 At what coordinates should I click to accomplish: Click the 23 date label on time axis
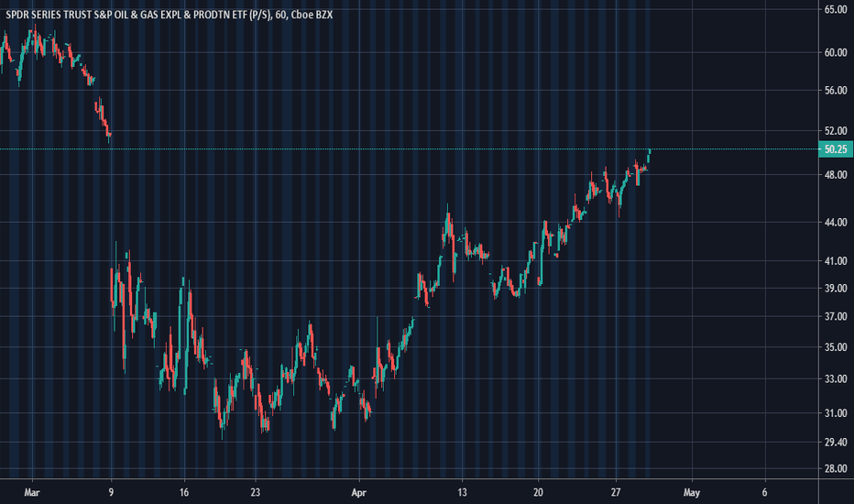pos(256,493)
